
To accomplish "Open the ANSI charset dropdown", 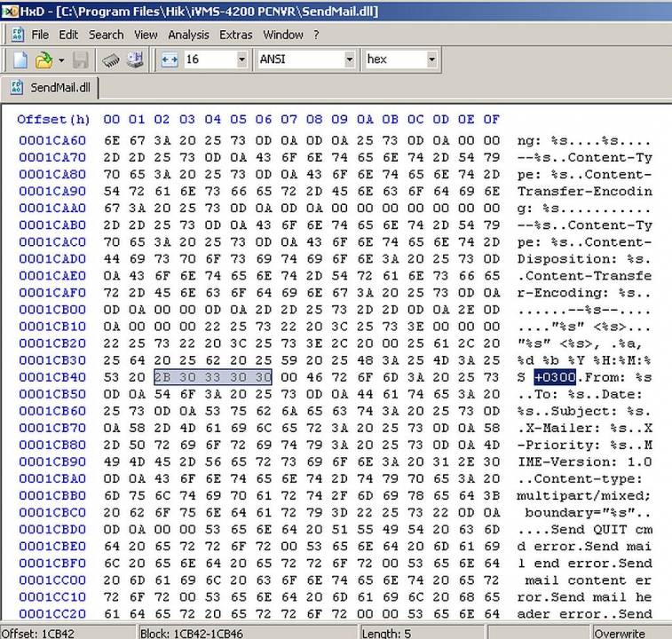I will tap(350, 59).
